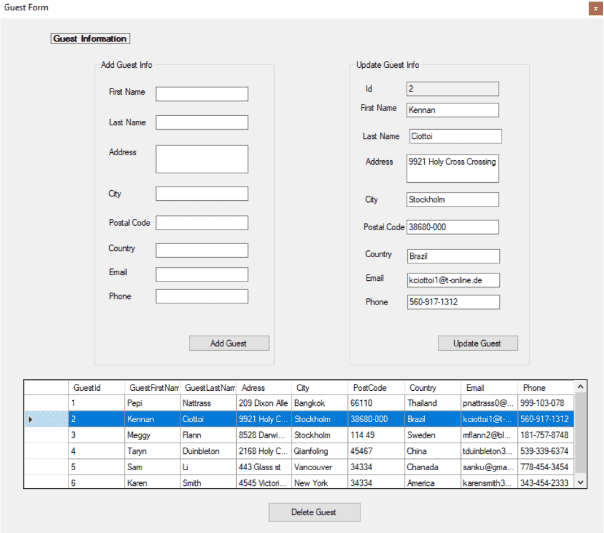Select the Duinbleton last name cell
The width and height of the screenshot is (604, 533).
pyautogui.click(x=208, y=451)
